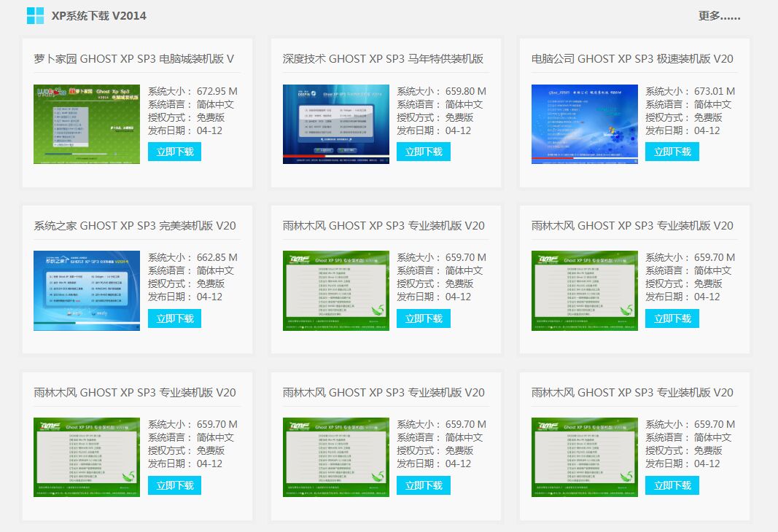
Task: Open 深度技术 GHOST XP SP3 马年特供装机版 title
Action: coord(383,59)
